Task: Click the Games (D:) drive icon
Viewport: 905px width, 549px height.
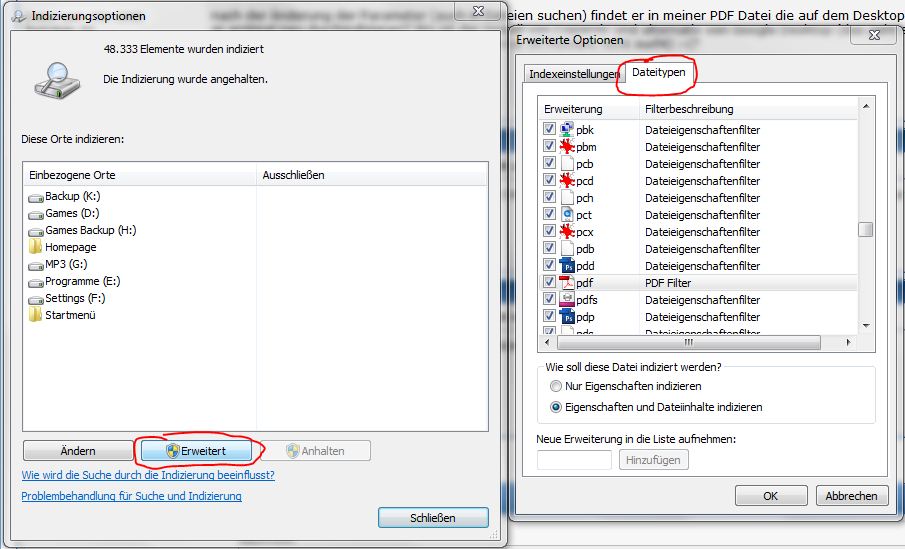Action: point(36,214)
